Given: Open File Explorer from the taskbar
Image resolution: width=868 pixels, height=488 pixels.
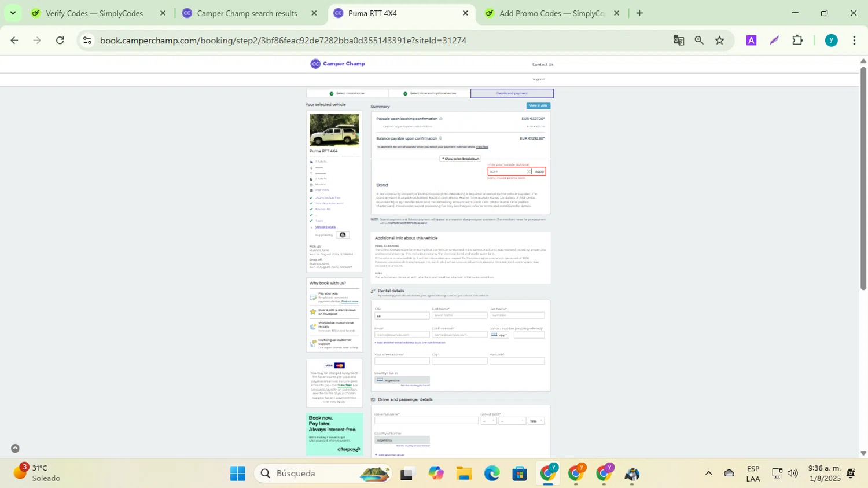Looking at the screenshot, I should [x=464, y=474].
